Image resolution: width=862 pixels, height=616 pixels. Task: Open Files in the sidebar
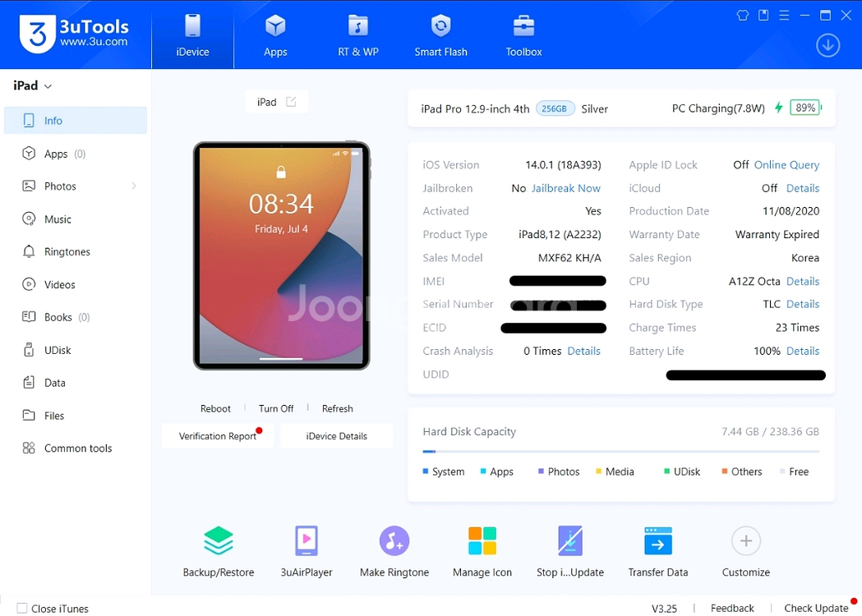click(x=76, y=416)
